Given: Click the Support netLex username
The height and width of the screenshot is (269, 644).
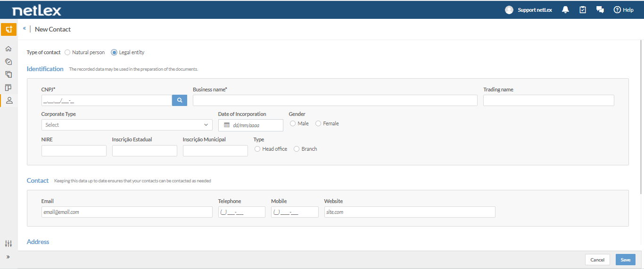Looking at the screenshot, I should (x=535, y=10).
